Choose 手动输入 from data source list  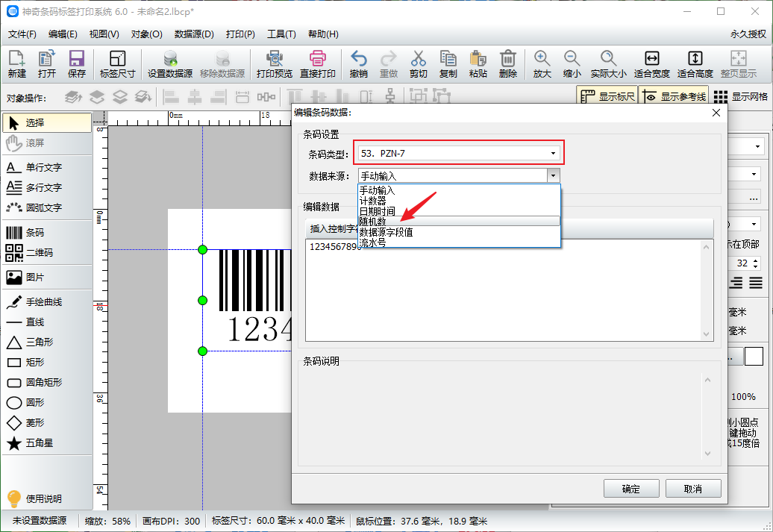coord(459,190)
